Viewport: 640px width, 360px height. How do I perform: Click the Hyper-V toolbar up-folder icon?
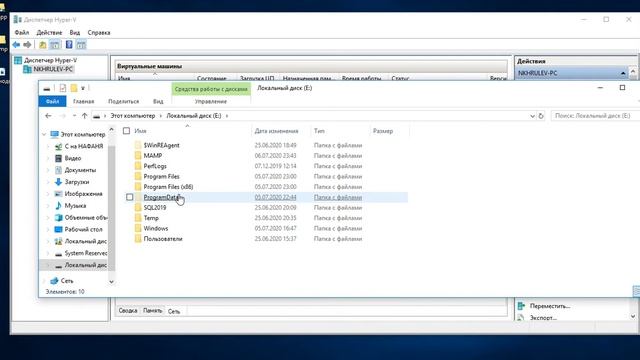(x=42, y=44)
